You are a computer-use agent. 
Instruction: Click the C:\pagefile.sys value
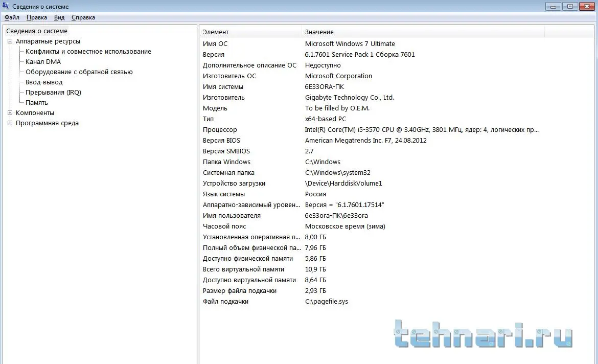click(x=327, y=302)
